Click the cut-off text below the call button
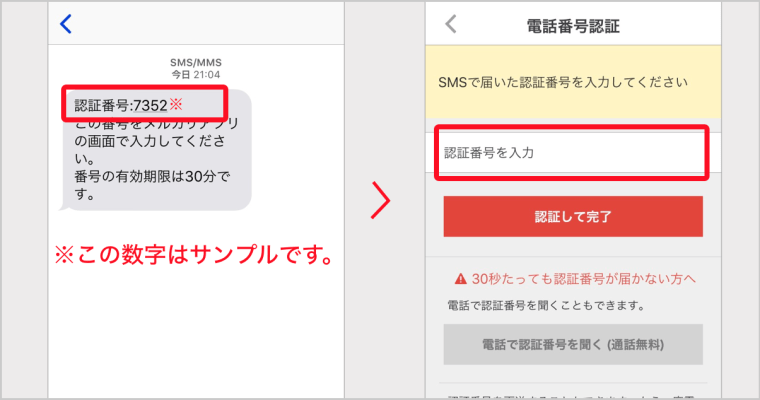The image size is (760, 400). (573, 396)
